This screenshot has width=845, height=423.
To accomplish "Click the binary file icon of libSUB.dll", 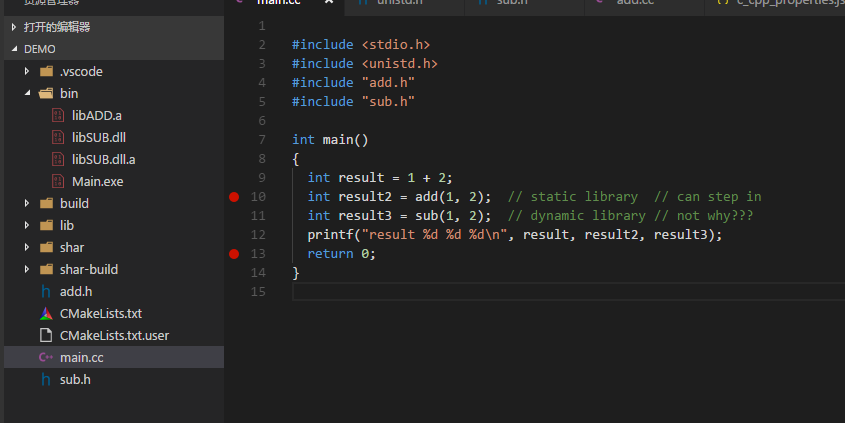I will point(58,137).
